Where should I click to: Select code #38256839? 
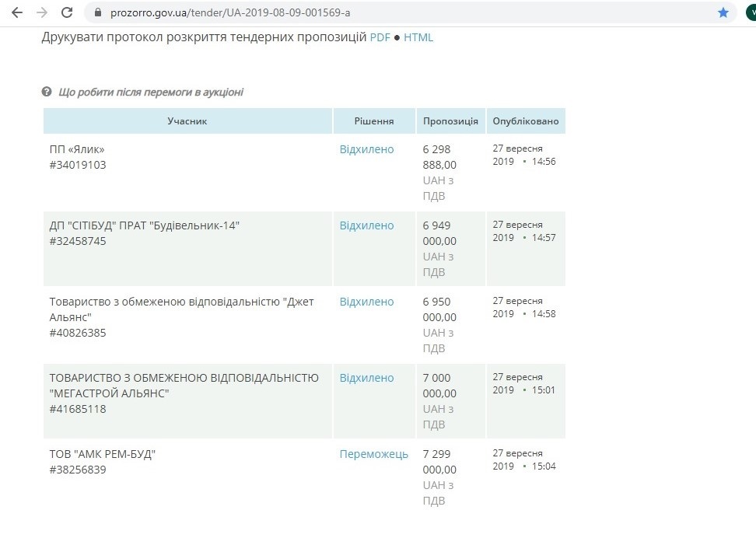point(78,470)
